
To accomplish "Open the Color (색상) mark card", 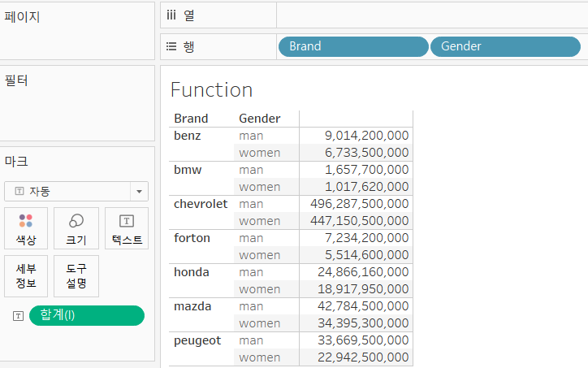I will tap(26, 228).
